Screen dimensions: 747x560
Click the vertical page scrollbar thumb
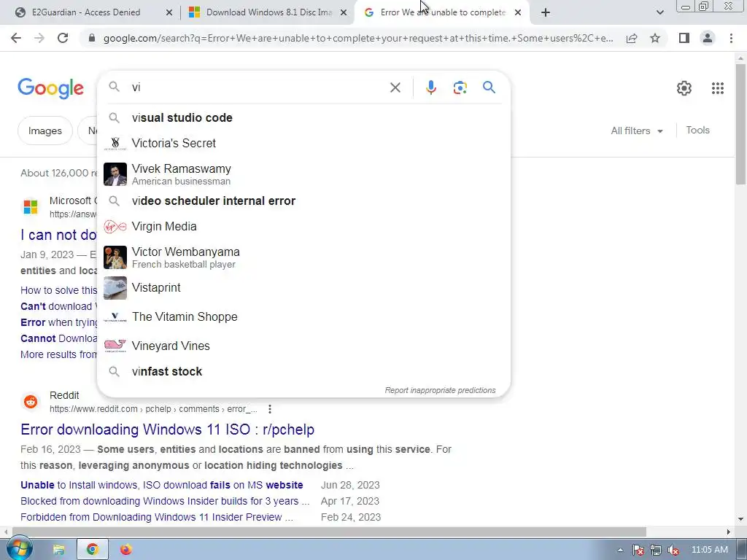(740, 124)
